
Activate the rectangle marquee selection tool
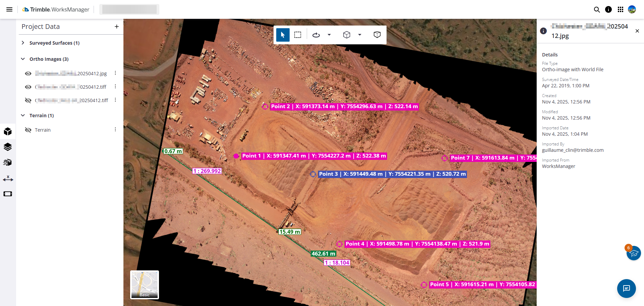(298, 35)
